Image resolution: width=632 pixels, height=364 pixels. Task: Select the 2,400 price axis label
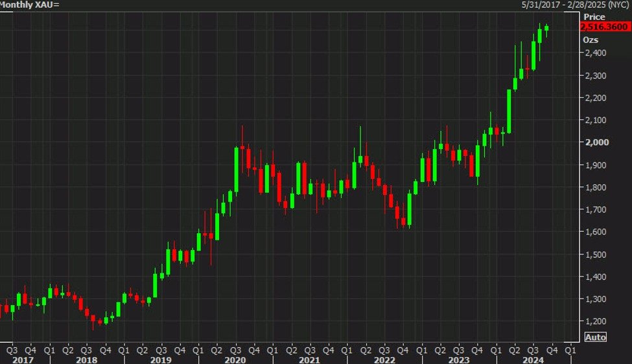pos(596,53)
